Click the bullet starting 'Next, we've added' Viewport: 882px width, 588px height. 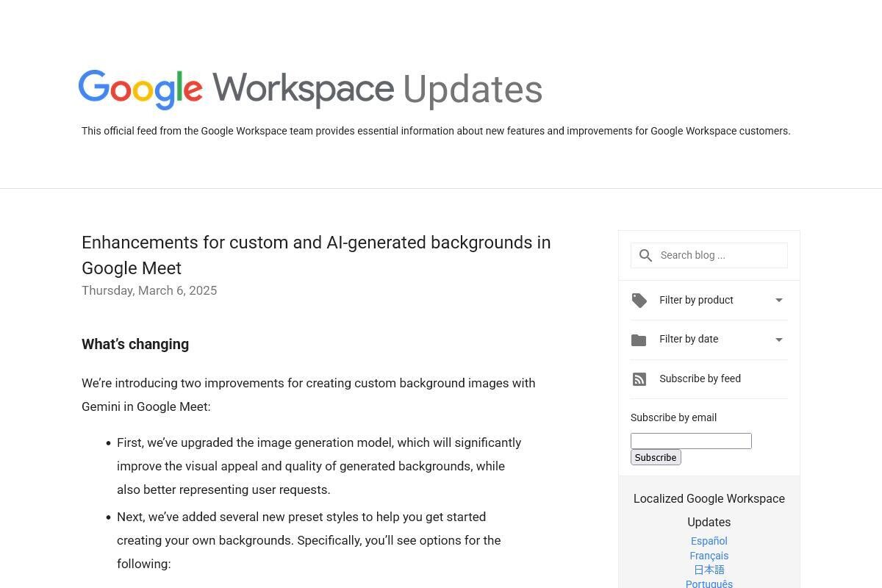click(x=309, y=540)
